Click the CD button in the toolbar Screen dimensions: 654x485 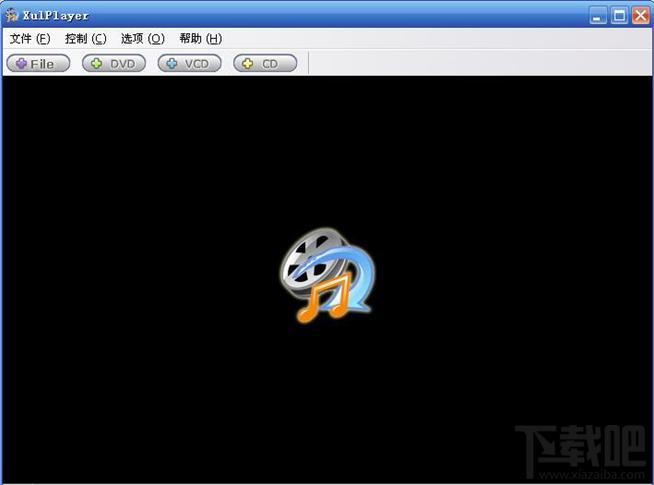tap(265, 63)
